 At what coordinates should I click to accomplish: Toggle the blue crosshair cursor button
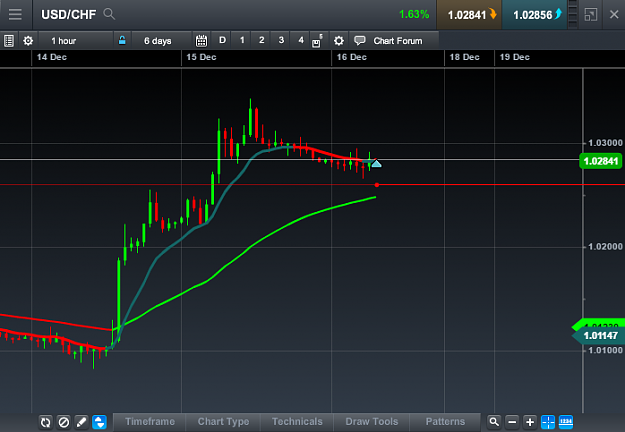click(x=548, y=422)
